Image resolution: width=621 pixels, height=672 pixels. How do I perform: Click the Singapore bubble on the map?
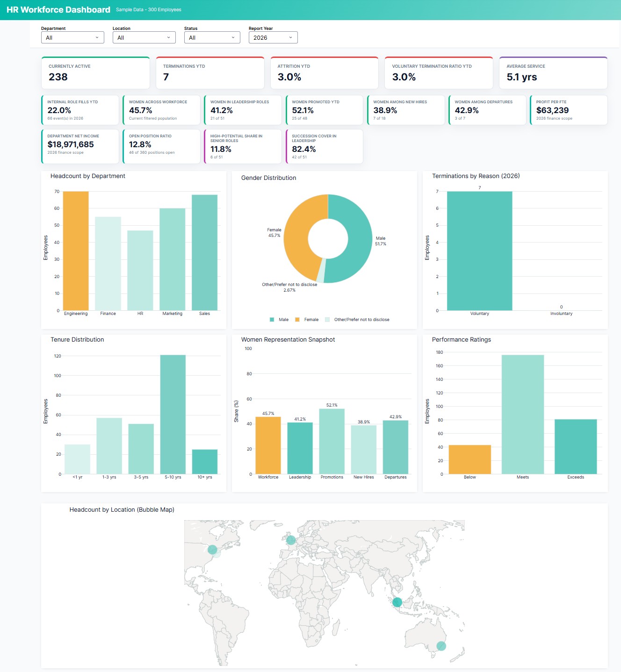(x=397, y=603)
